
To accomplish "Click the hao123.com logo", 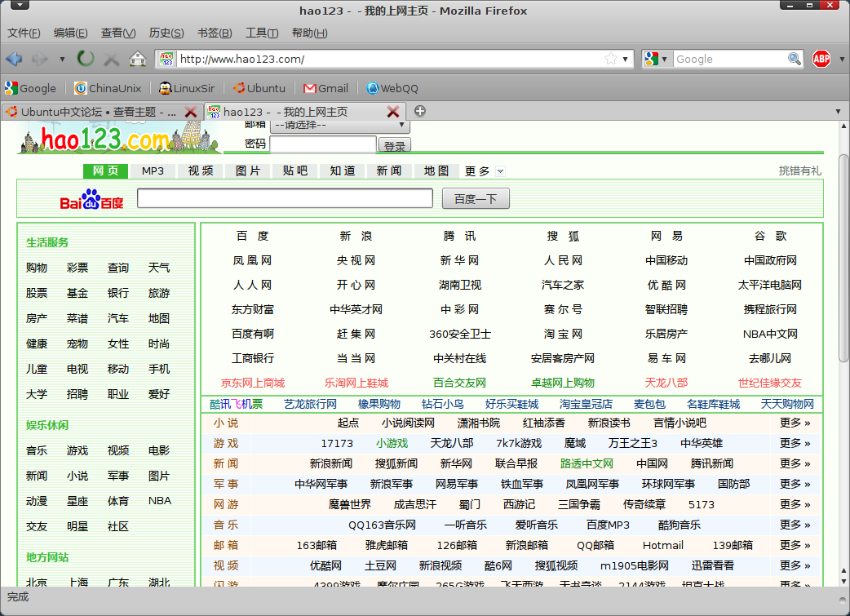I will coord(118,138).
